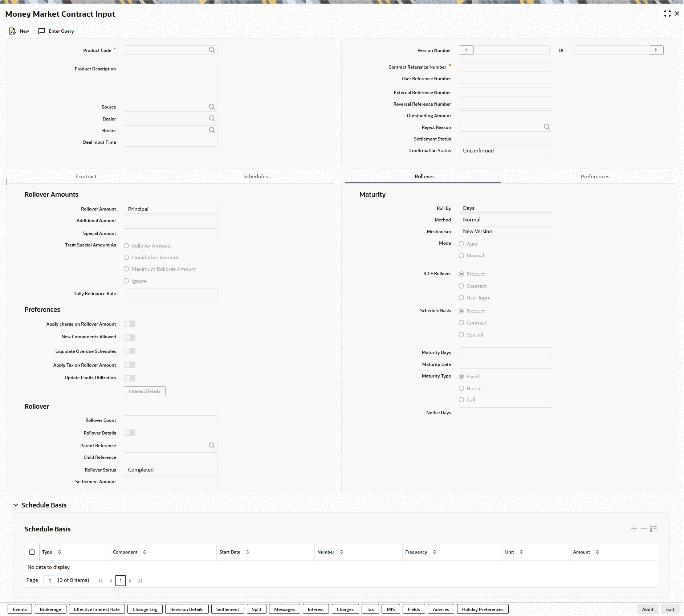
Task: Click the Exit button
Action: pos(670,609)
